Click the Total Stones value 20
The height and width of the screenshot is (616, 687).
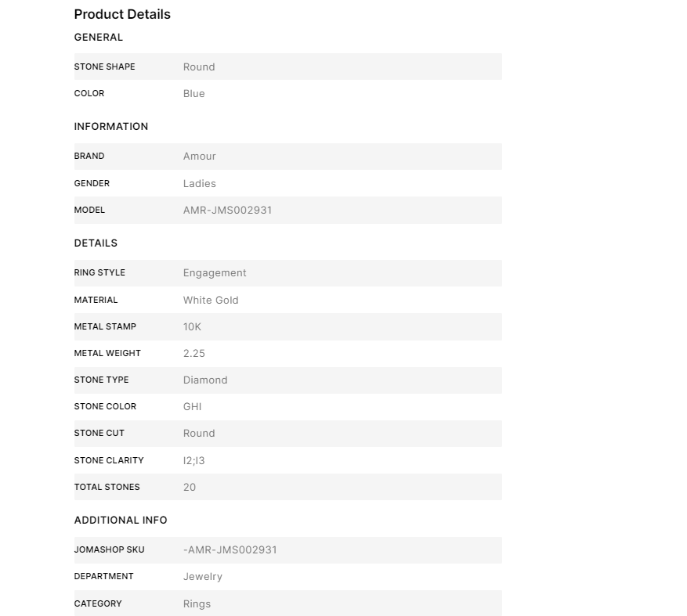(x=190, y=488)
